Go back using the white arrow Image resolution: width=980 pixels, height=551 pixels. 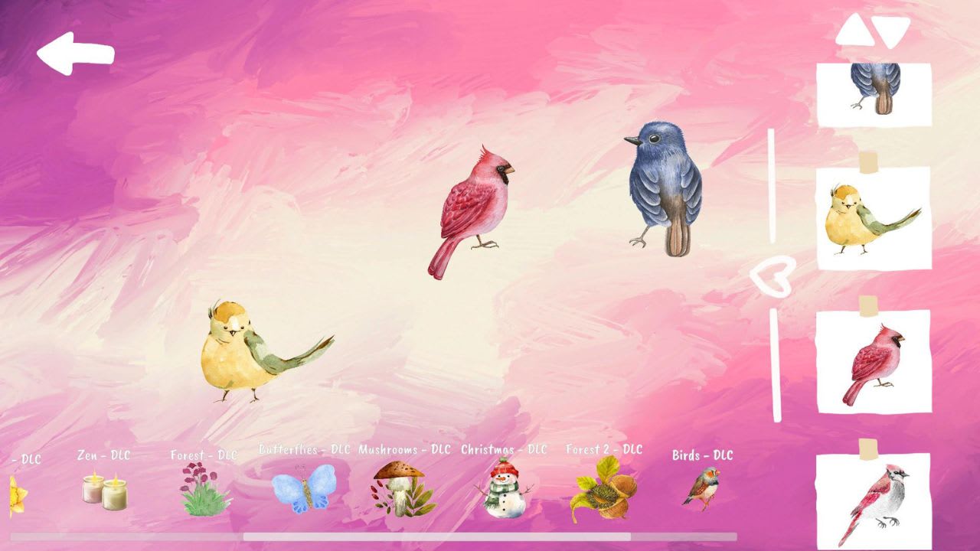(76, 54)
